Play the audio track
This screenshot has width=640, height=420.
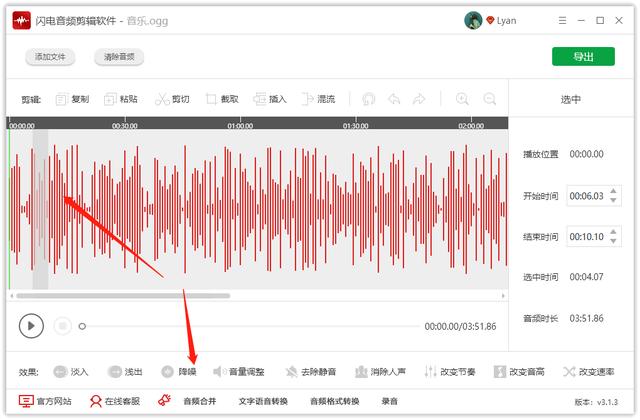(31, 326)
